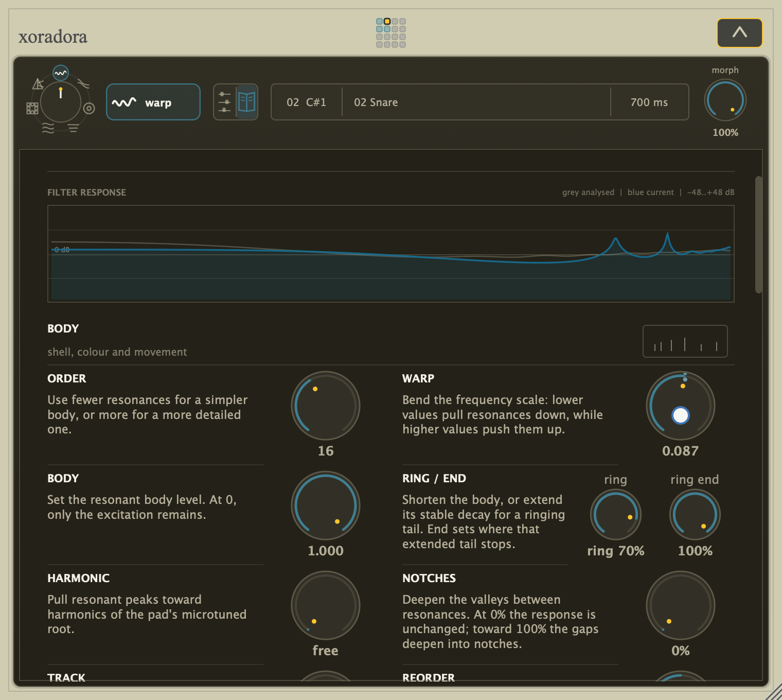782x700 pixels.
Task: Click the xoradora title text
Action: [x=53, y=37]
